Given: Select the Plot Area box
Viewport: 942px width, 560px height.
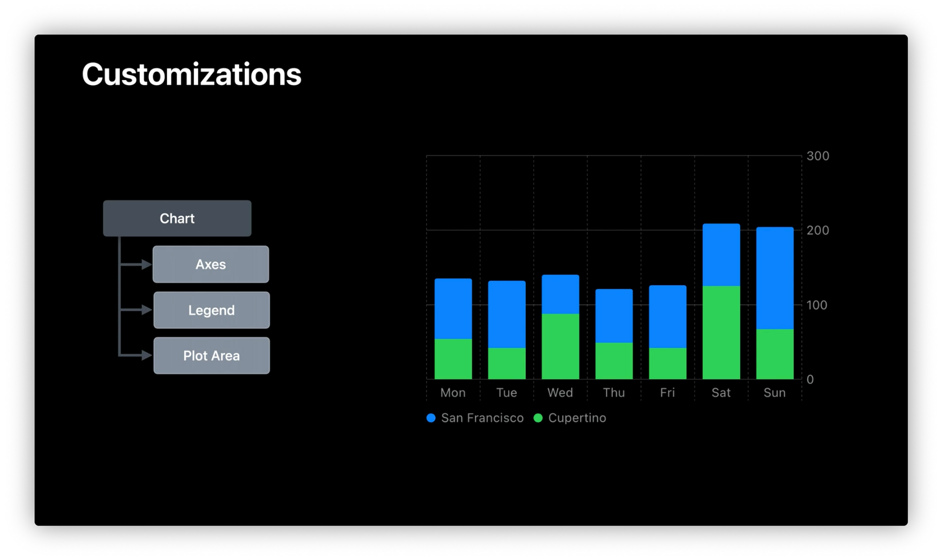Looking at the screenshot, I should pos(211,356).
